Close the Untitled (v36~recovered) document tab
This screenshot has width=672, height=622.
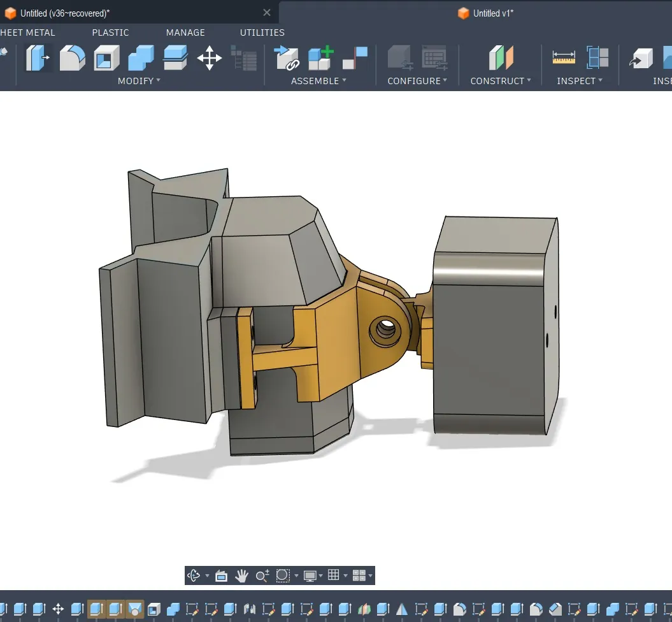tap(267, 13)
